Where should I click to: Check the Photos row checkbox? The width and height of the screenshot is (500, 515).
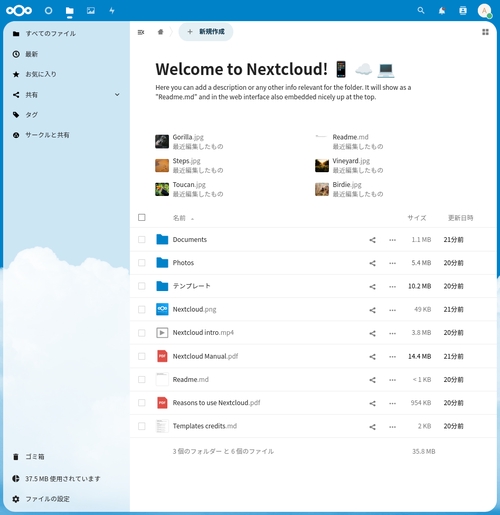click(x=142, y=263)
